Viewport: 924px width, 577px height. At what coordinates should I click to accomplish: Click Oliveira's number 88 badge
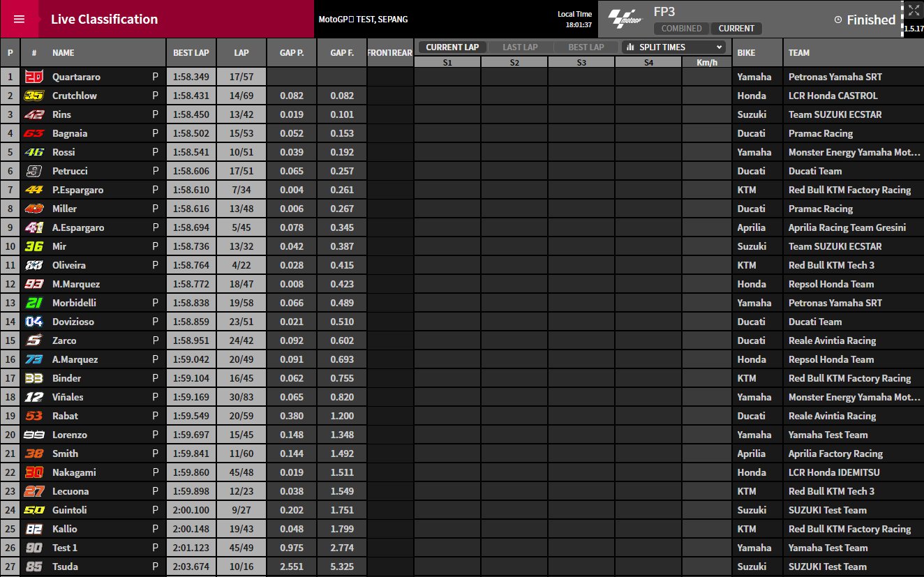33,265
